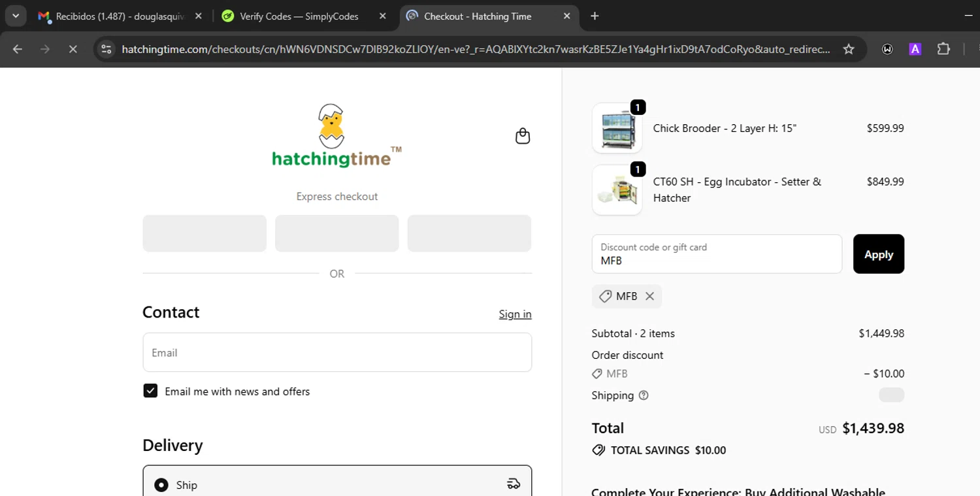Click the CT60 SH Egg Incubator thumbnail
The width and height of the screenshot is (980, 496).
[x=617, y=190]
